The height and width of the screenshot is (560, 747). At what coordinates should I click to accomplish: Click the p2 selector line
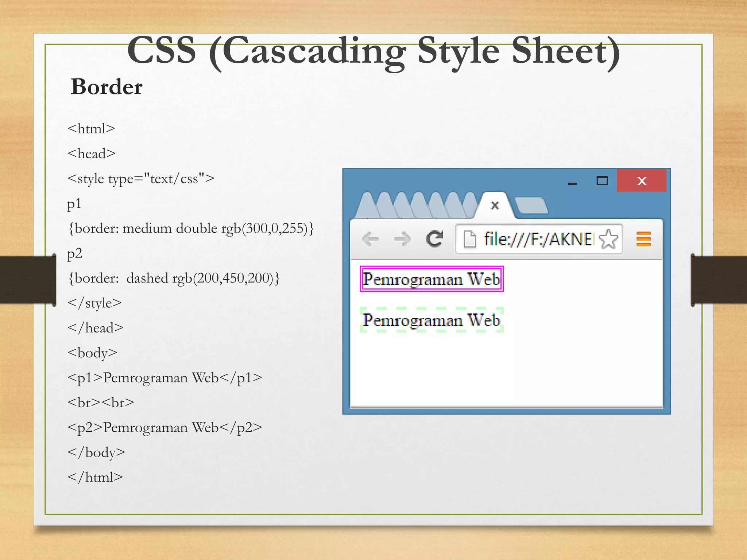[74, 254]
